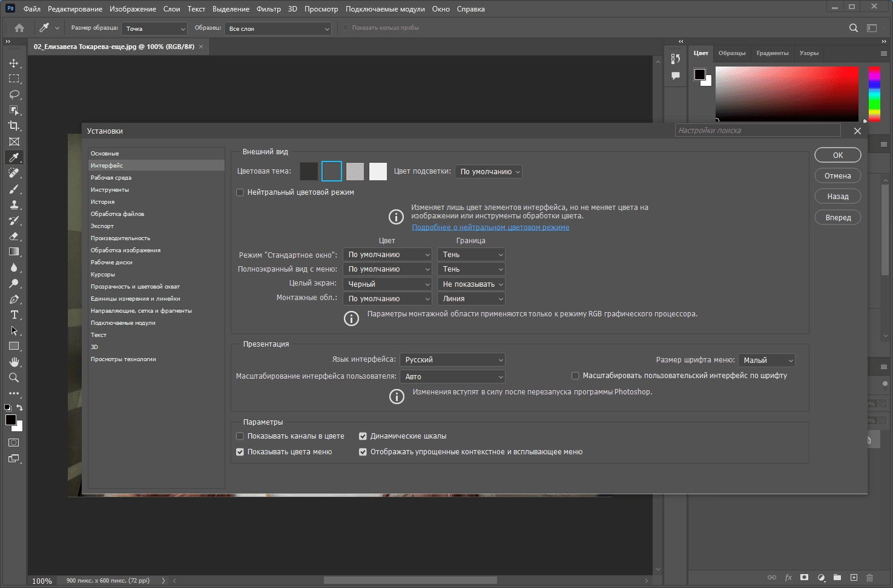Image resolution: width=893 pixels, height=588 pixels.
Task: Enable Neutral color mode checkbox
Action: tap(240, 192)
